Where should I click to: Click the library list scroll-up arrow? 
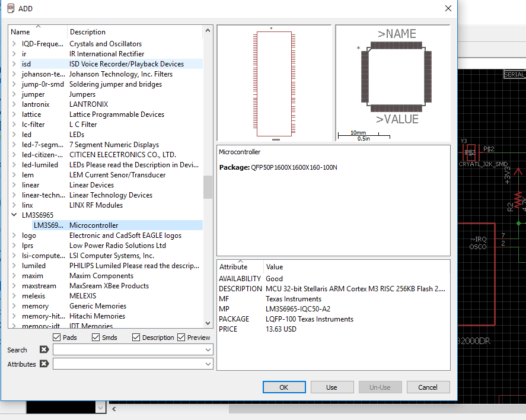[x=208, y=30]
